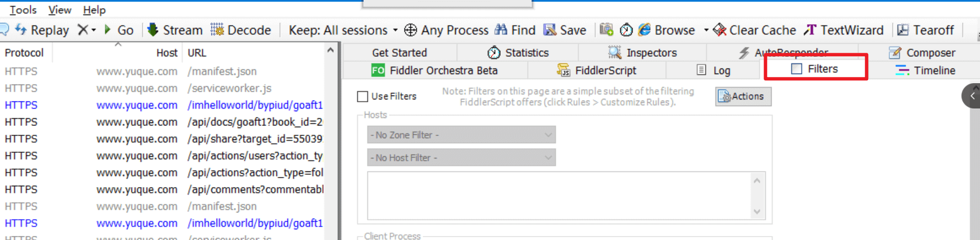Click the Actions button
The width and height of the screenshot is (980, 240).
[743, 97]
